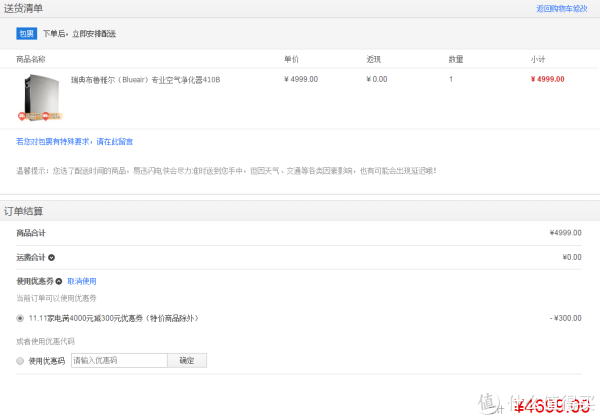Click the cashback value ¥ 0.00
The height and width of the screenshot is (420, 600).
[x=377, y=79]
